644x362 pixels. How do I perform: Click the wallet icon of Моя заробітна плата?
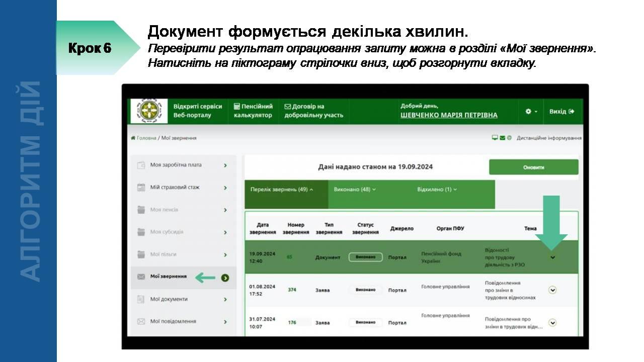point(141,165)
